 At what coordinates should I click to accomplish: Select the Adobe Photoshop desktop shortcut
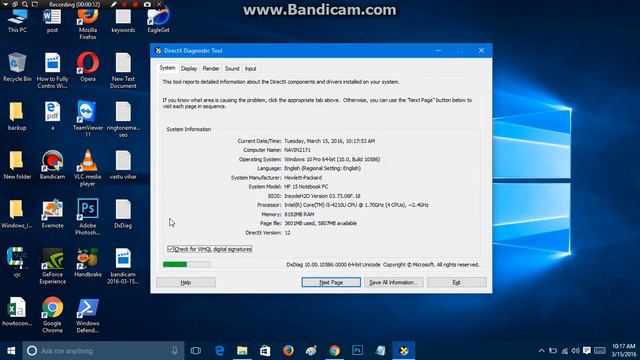click(x=88, y=217)
